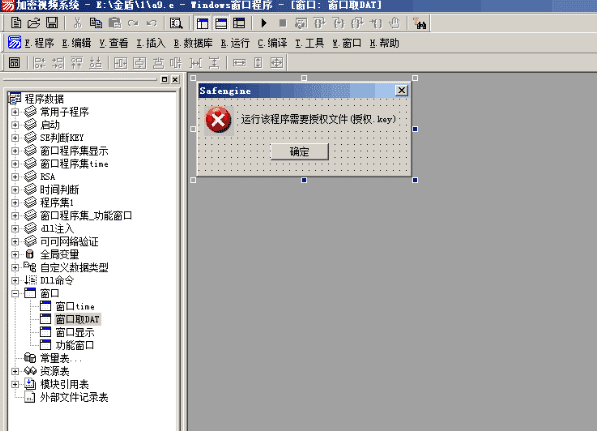Select 窗口显示 in the tree
The width and height of the screenshot is (597, 431).
pyautogui.click(x=75, y=332)
